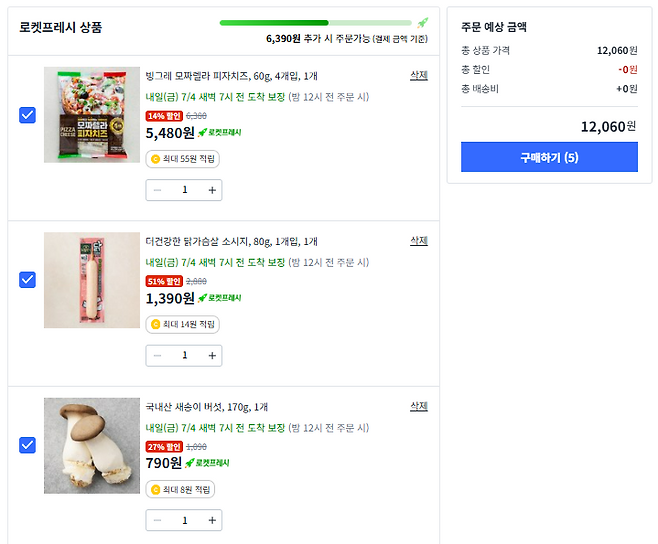Open the pizza cheese product thumbnail
Image resolution: width=658 pixels, height=544 pixels.
point(92,115)
